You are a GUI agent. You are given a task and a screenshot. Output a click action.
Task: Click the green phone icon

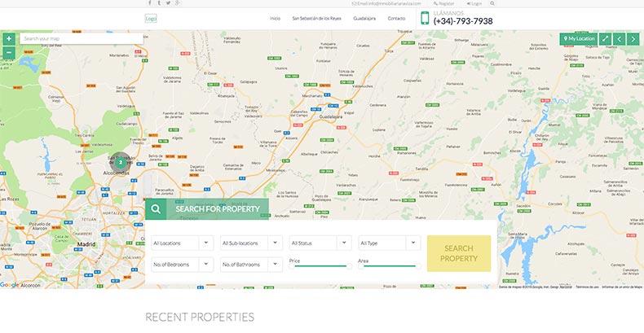[425, 18]
